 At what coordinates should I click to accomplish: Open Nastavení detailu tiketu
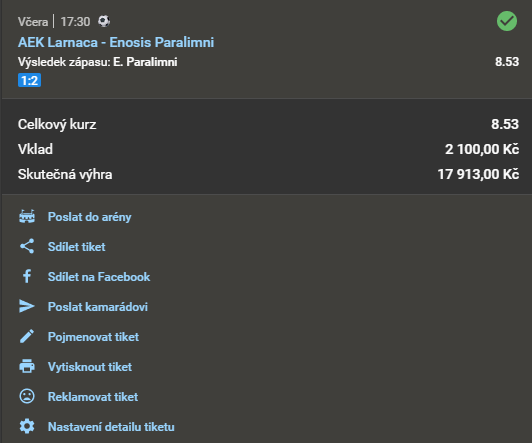pyautogui.click(x=111, y=427)
